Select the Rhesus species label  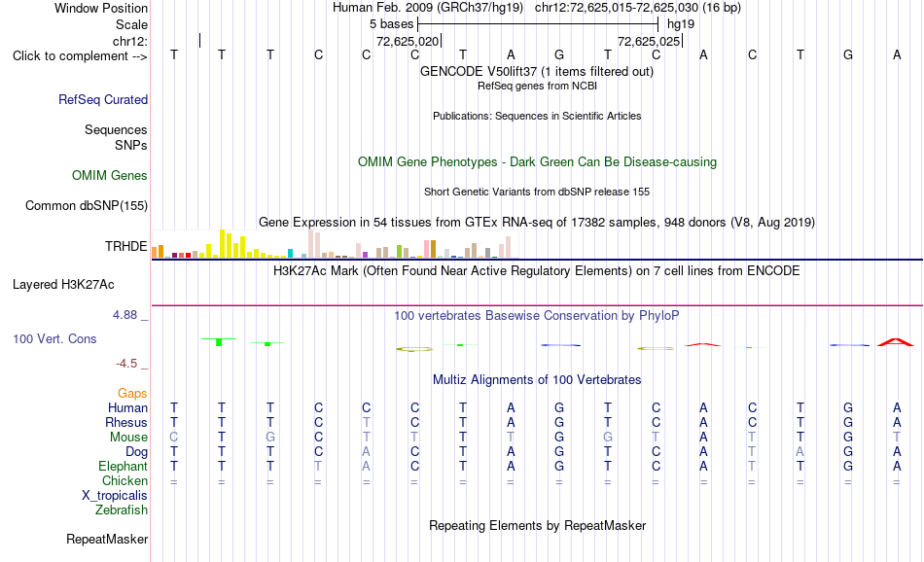coord(126,422)
